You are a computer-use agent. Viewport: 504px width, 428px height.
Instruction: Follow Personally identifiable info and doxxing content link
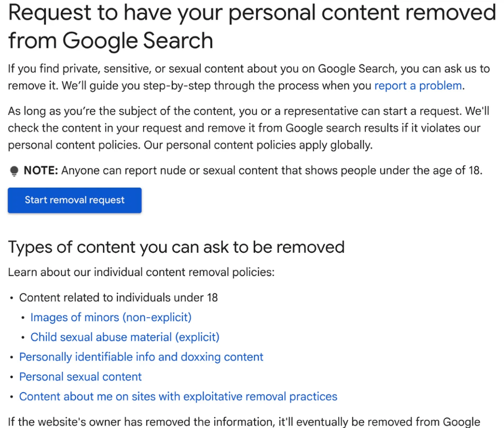(141, 357)
